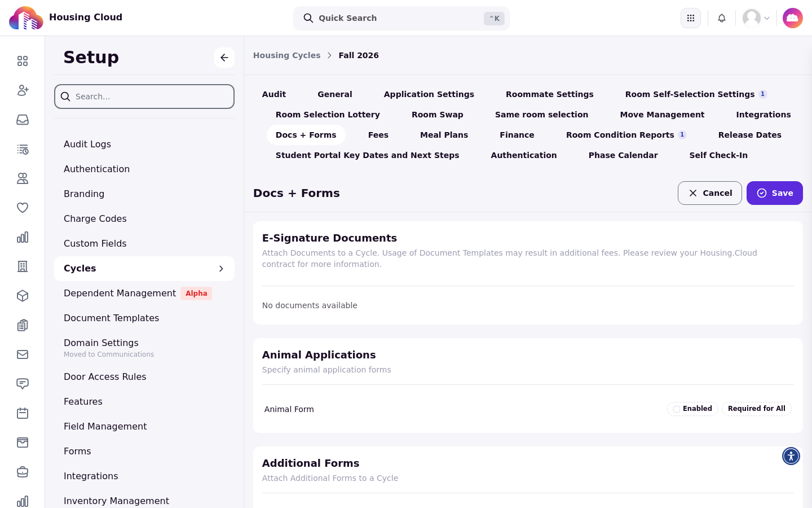Switch to the Meal Plans tab
812x508 pixels.
(444, 135)
